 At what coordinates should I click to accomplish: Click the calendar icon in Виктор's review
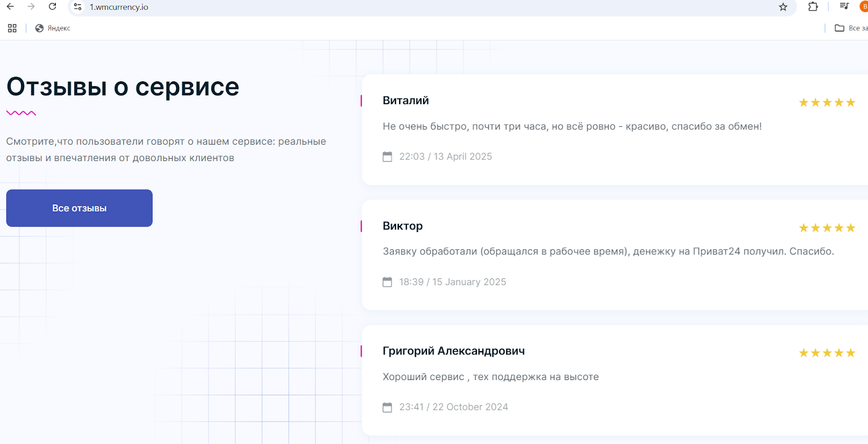click(387, 282)
